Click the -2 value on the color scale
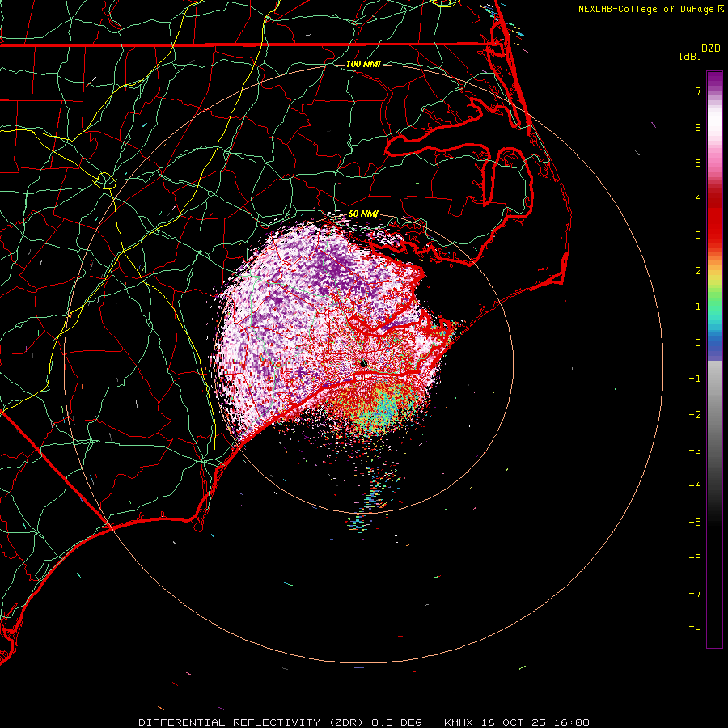728x728 pixels. (695, 415)
